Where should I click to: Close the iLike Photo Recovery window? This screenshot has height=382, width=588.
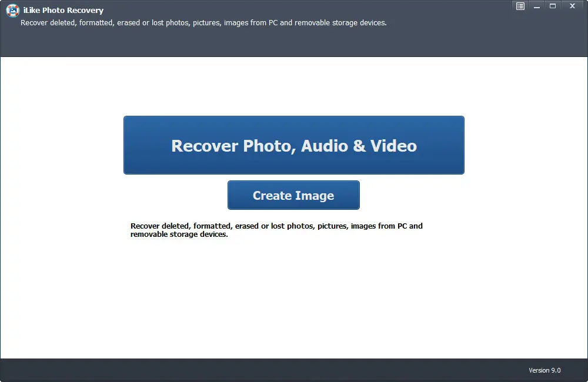pyautogui.click(x=572, y=6)
